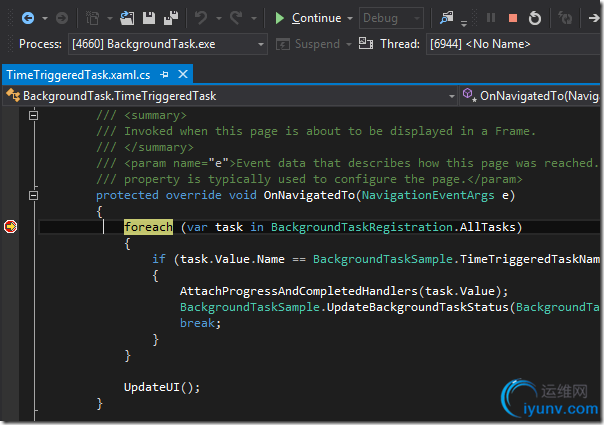Screen dimensions: 604x425
Task: Click task.Value.Name in the if condition
Action: [x=232, y=259]
